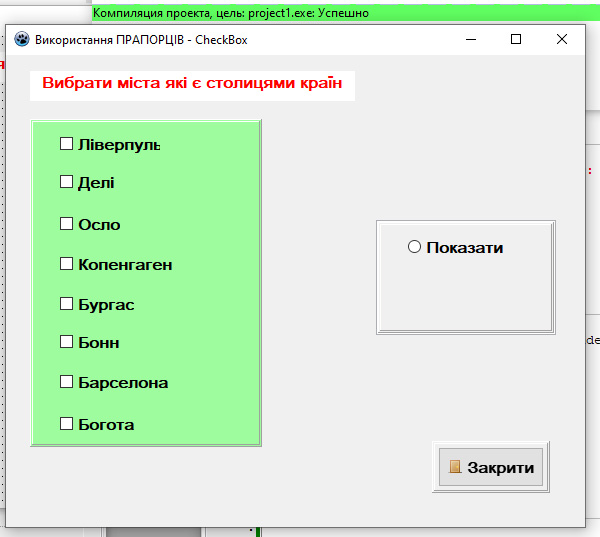Click the red heading about capital cities
The image size is (600, 537).
(192, 85)
